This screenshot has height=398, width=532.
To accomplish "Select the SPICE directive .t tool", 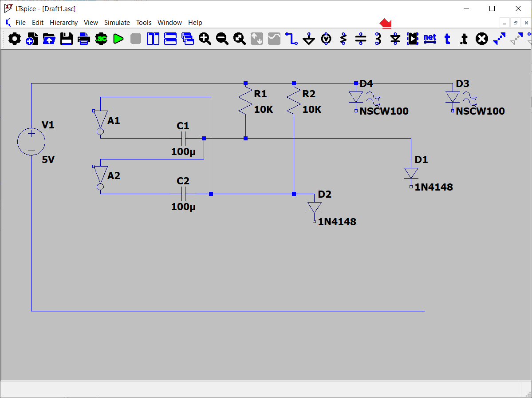I will 464,39.
